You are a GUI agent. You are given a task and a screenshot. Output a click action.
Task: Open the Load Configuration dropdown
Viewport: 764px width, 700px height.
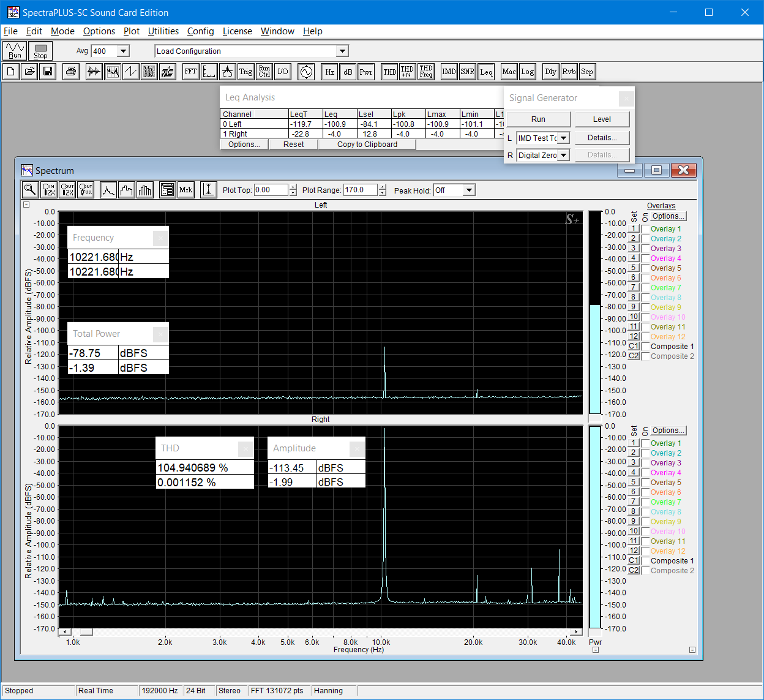pos(343,51)
